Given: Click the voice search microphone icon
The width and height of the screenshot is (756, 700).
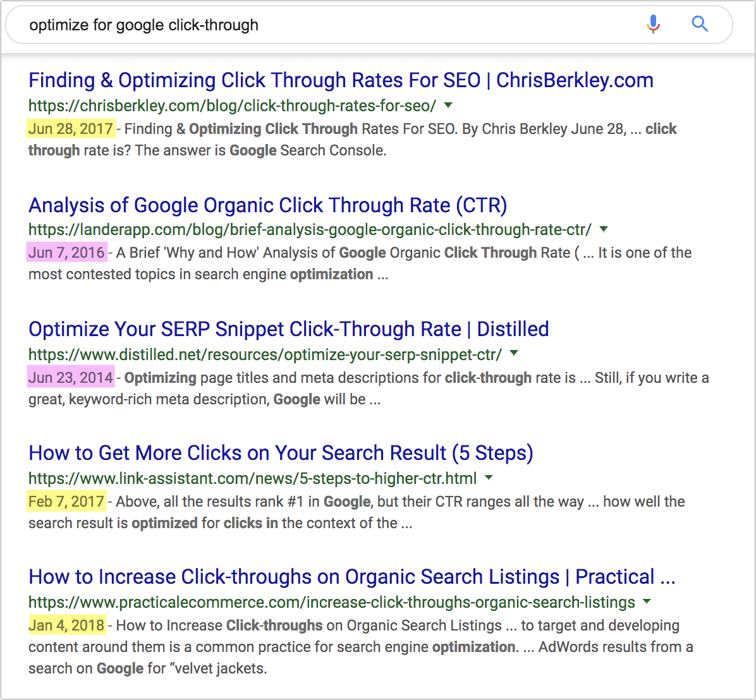Looking at the screenshot, I should coord(653,25).
